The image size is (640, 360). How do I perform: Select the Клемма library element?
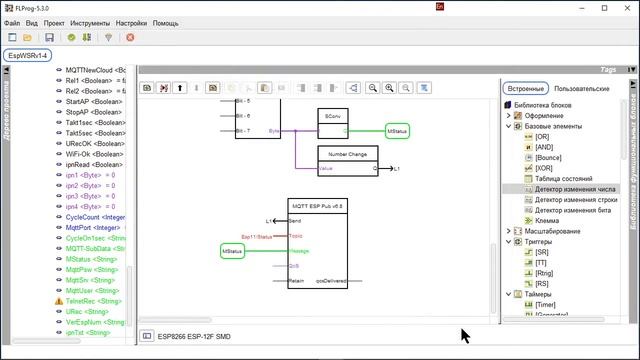point(547,221)
